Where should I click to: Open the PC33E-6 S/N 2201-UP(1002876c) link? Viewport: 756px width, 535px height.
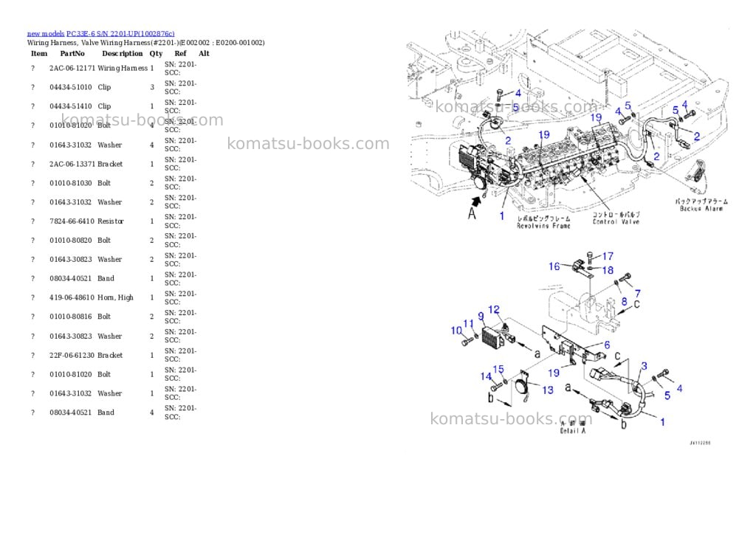[120, 34]
